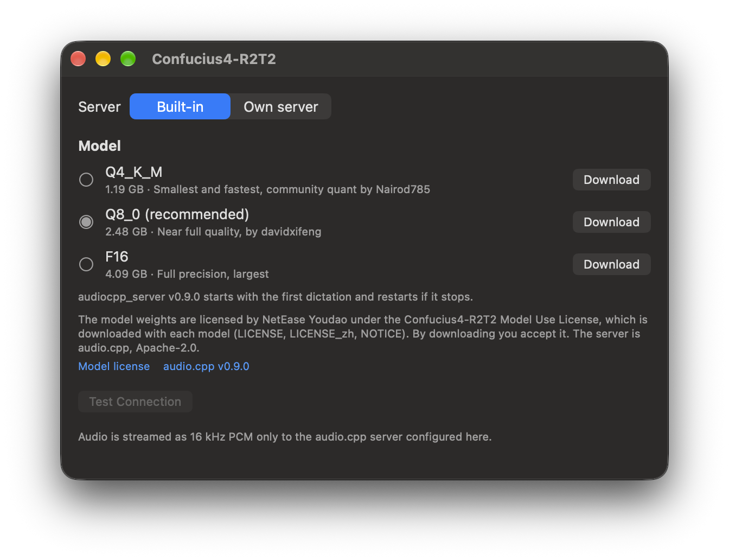Image resolution: width=729 pixels, height=560 pixels.
Task: Click the NetEase Youdao license paragraph
Action: tap(363, 334)
